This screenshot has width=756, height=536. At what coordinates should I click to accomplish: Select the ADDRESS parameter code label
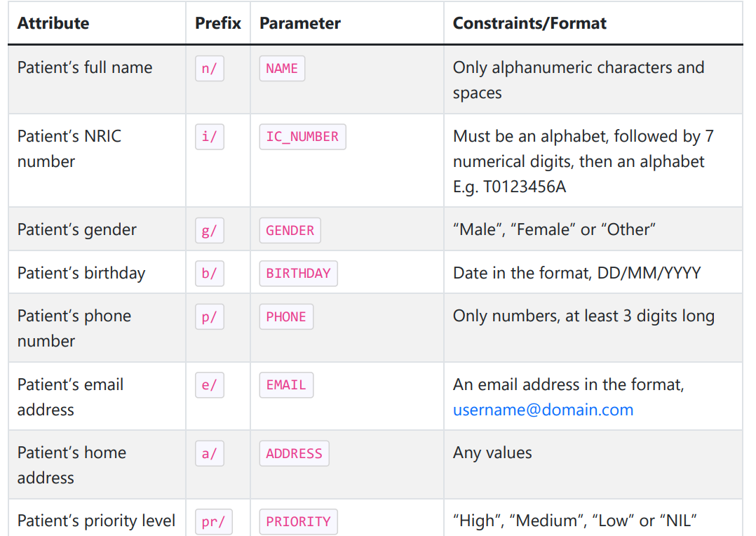tap(294, 453)
